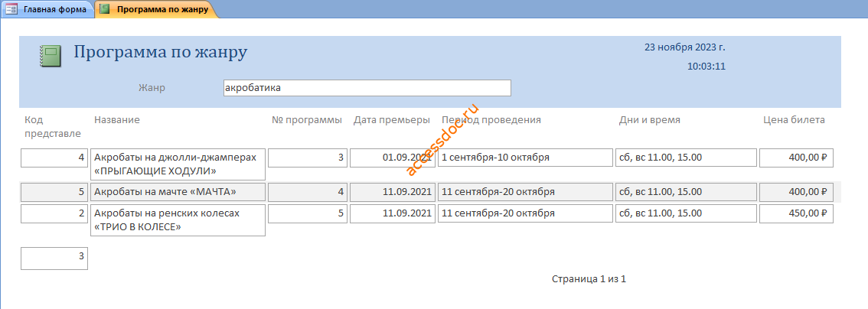Select code cell with value 5
868x309 pixels.
point(54,193)
